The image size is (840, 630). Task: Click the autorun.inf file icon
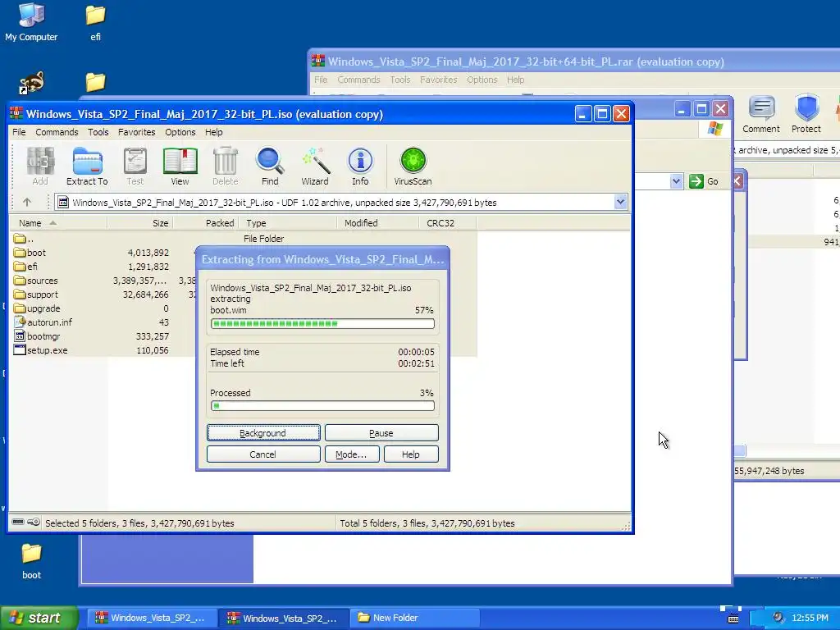coord(20,322)
